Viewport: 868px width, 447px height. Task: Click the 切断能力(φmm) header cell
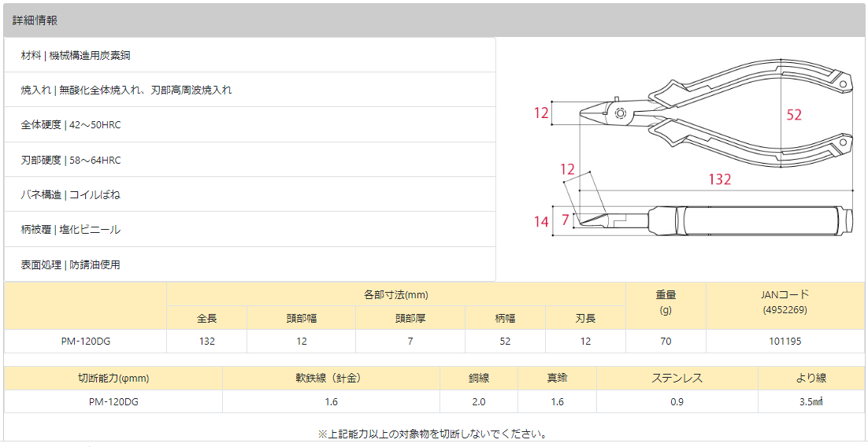113,379
